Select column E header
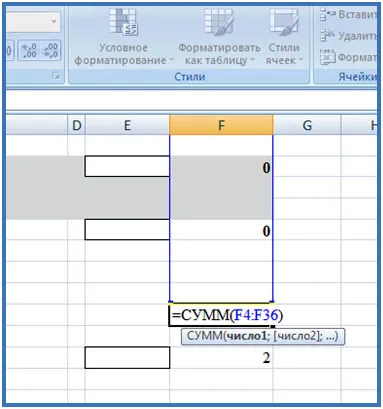 pyautogui.click(x=127, y=126)
